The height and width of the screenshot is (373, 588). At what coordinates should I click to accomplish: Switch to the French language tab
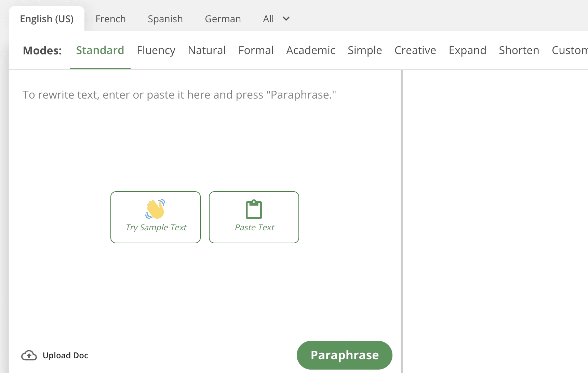111,19
